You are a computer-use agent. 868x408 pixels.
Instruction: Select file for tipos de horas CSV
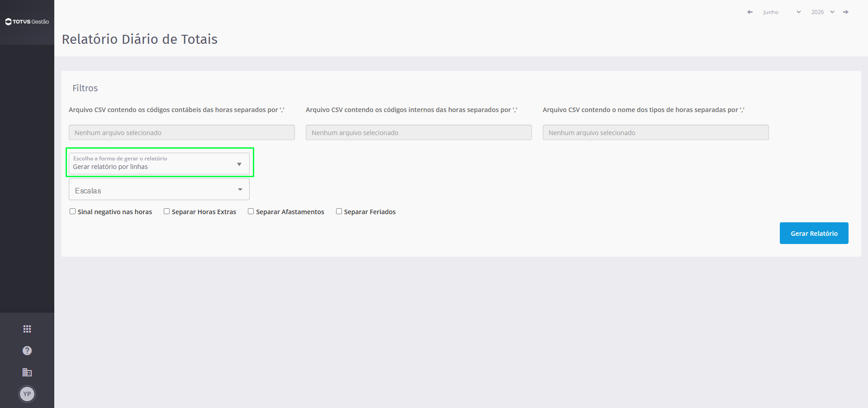tap(656, 132)
